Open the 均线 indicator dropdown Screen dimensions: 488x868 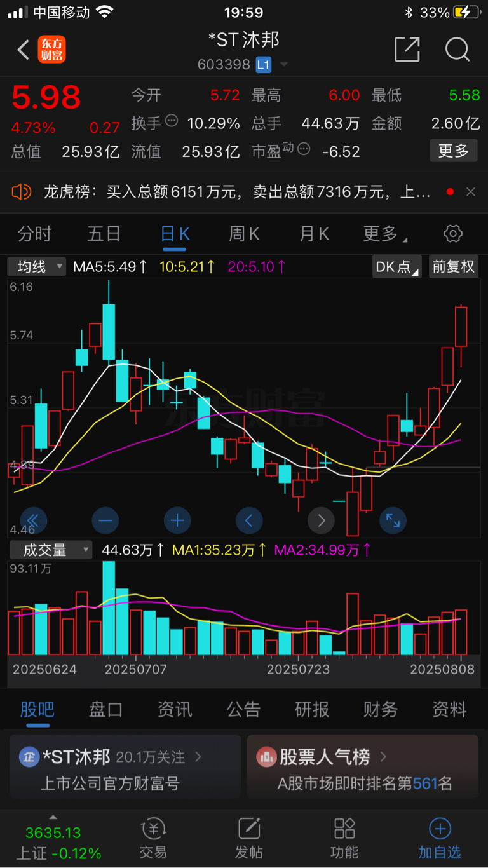[37, 266]
